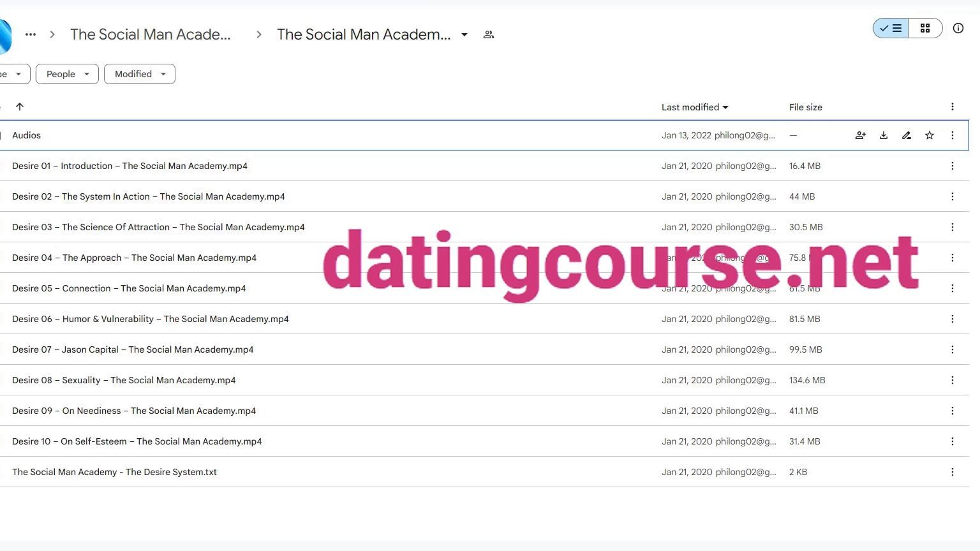Select Desire 03 – The Science Of Attraction file
The width and height of the screenshot is (980, 551).
pyautogui.click(x=484, y=227)
